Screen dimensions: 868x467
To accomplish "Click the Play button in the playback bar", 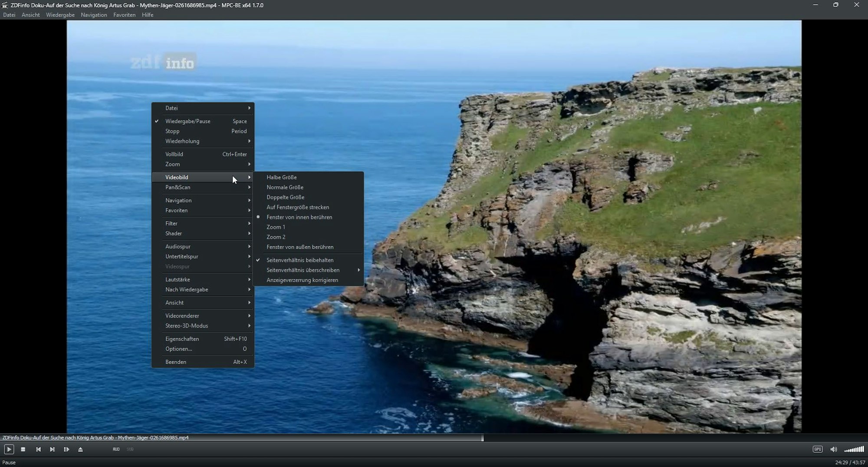I will 9,449.
